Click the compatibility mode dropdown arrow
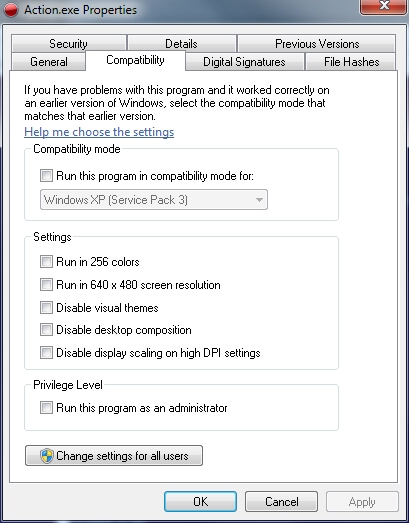The image size is (409, 523). [x=259, y=200]
